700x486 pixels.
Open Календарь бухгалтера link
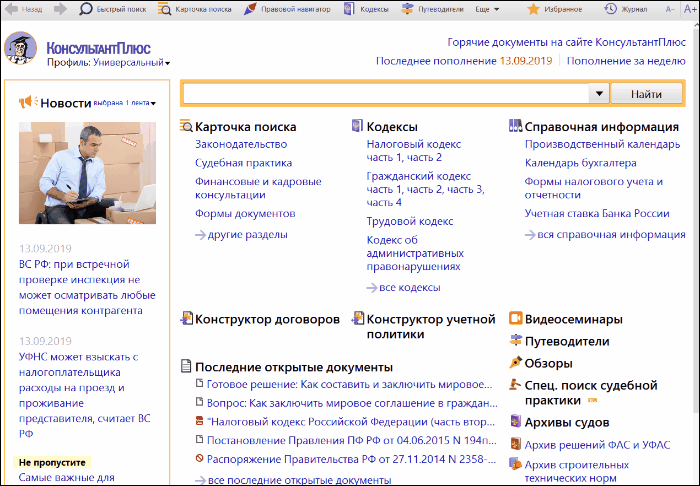pos(580,163)
